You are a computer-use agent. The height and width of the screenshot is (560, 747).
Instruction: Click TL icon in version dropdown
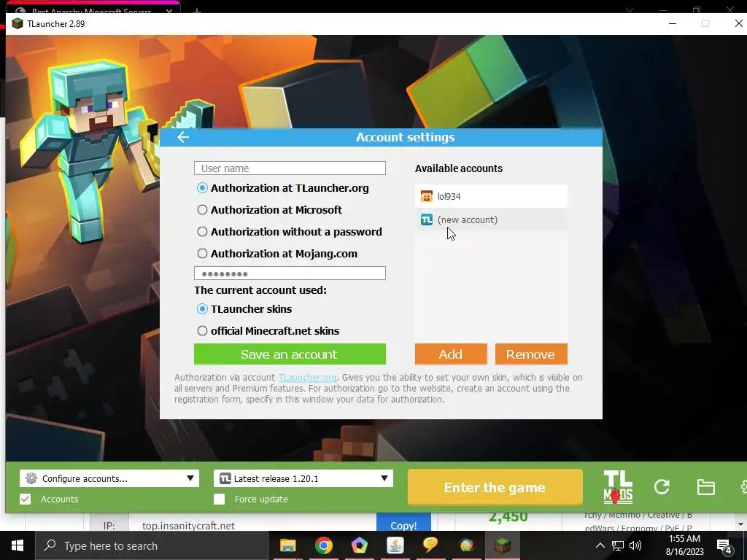point(225,478)
